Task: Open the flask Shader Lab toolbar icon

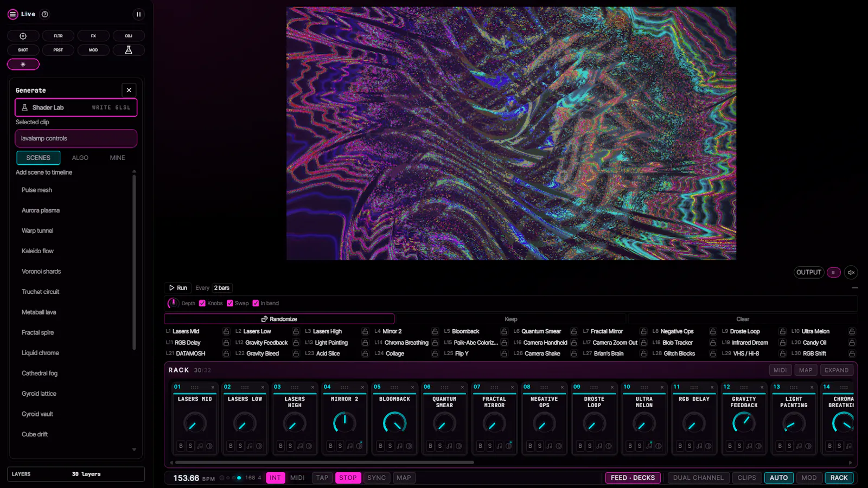Action: [129, 50]
